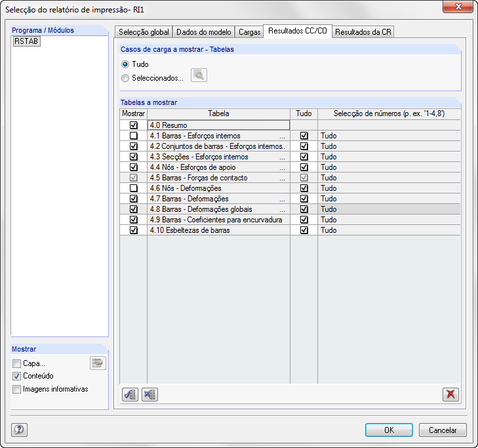
Task: Confirm with the OK button
Action: tap(389, 430)
